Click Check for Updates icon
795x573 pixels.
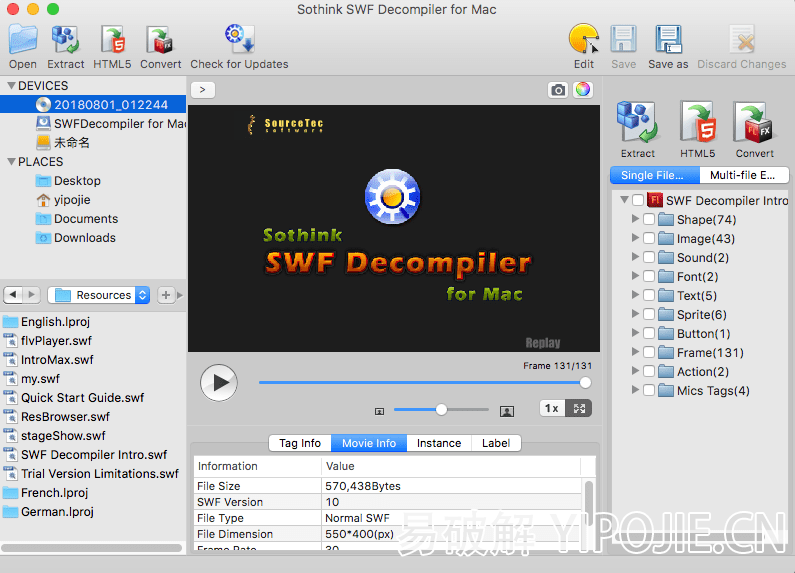click(239, 40)
